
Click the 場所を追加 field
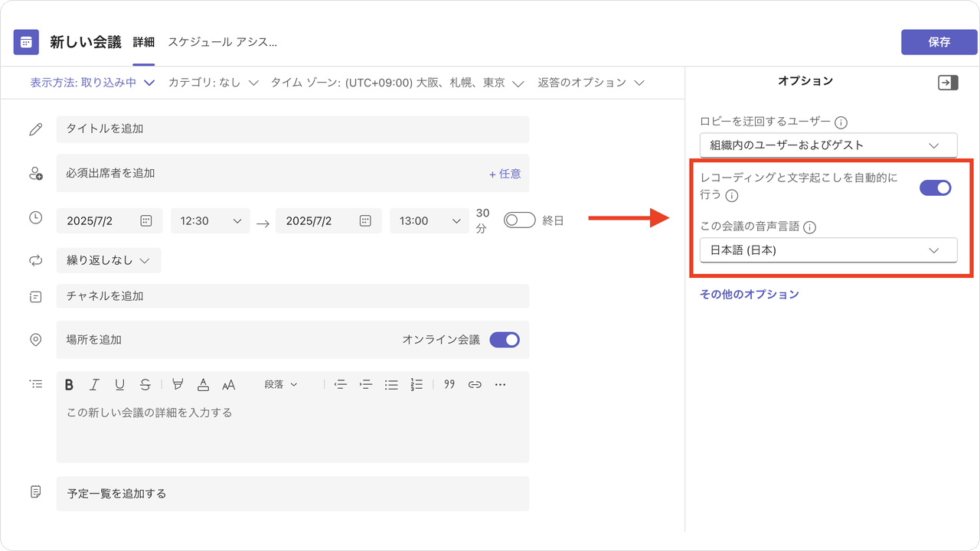coord(292,340)
